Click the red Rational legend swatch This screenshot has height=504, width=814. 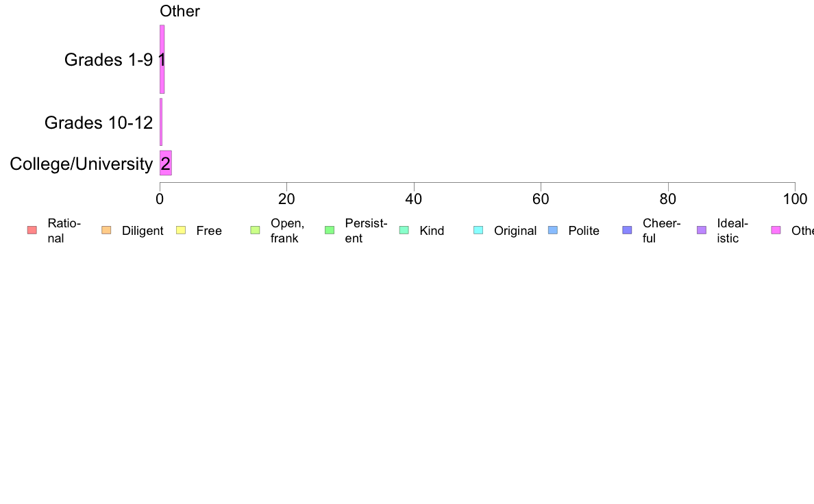pos(32,230)
